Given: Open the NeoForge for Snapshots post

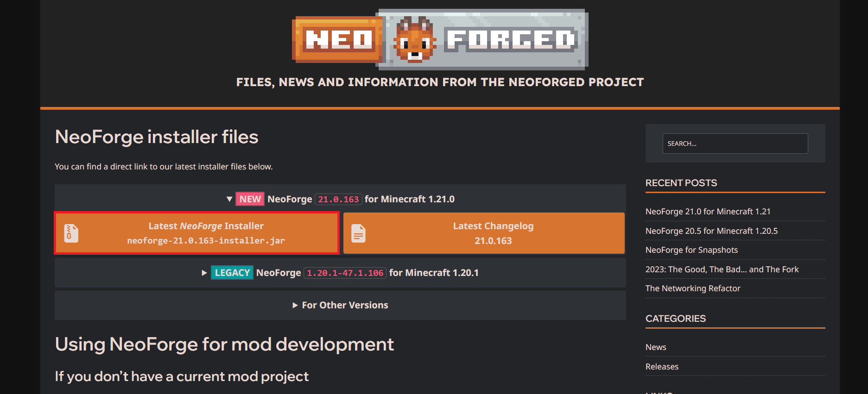Looking at the screenshot, I should 691,250.
